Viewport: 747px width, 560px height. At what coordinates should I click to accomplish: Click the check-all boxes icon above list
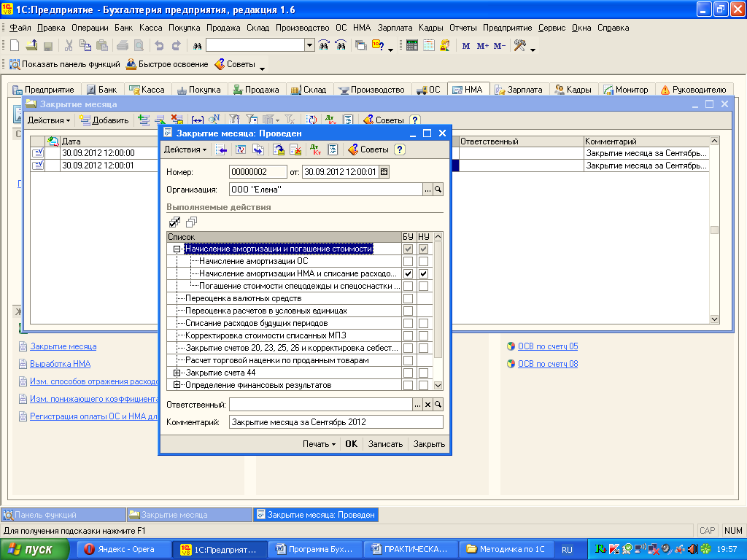coord(175,222)
